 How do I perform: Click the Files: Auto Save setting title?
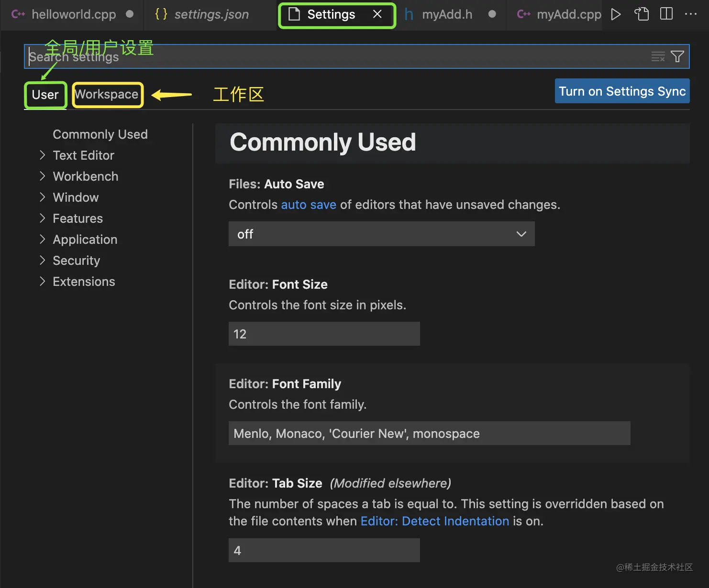tap(277, 184)
